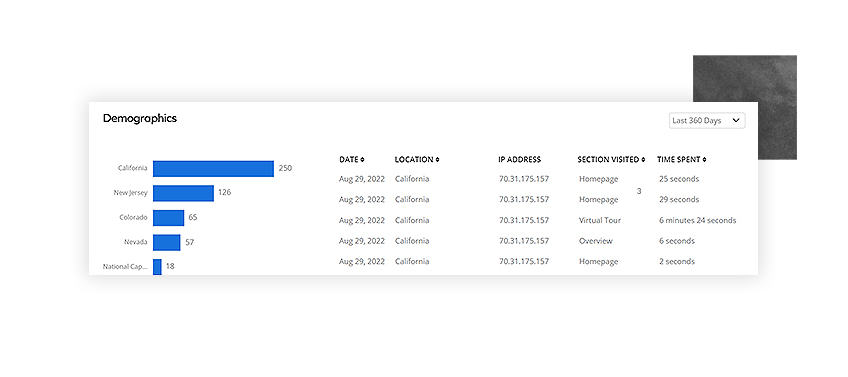Click the New Jersey bar in chart
Viewport: 848px width, 377px height.
183,193
